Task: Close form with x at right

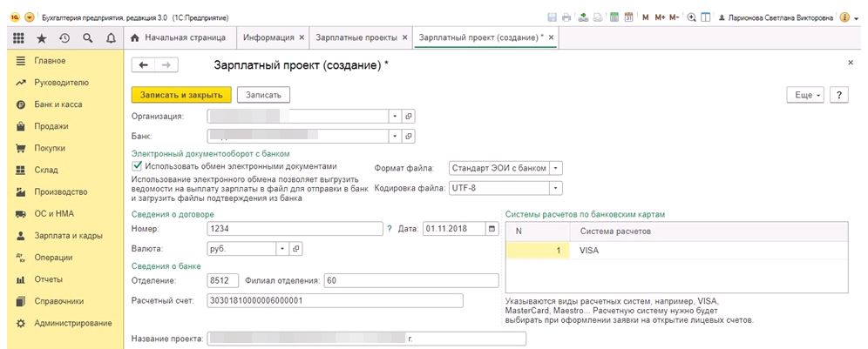Action: (851, 63)
